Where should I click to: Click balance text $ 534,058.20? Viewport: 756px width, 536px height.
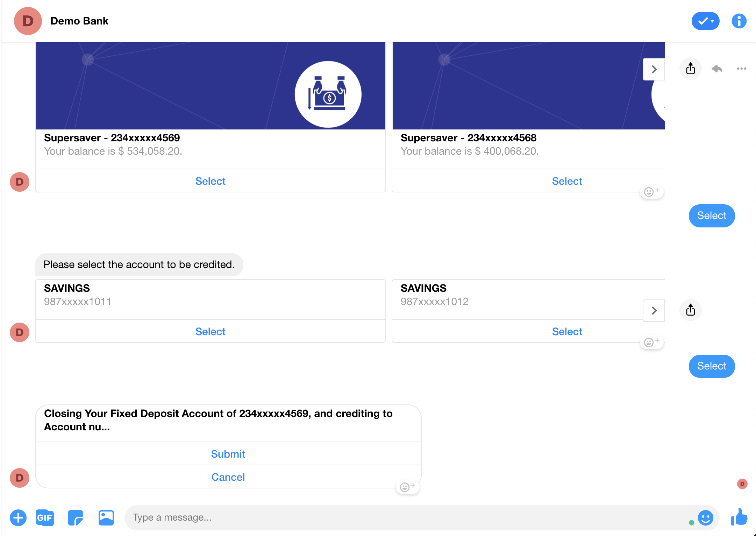point(113,151)
